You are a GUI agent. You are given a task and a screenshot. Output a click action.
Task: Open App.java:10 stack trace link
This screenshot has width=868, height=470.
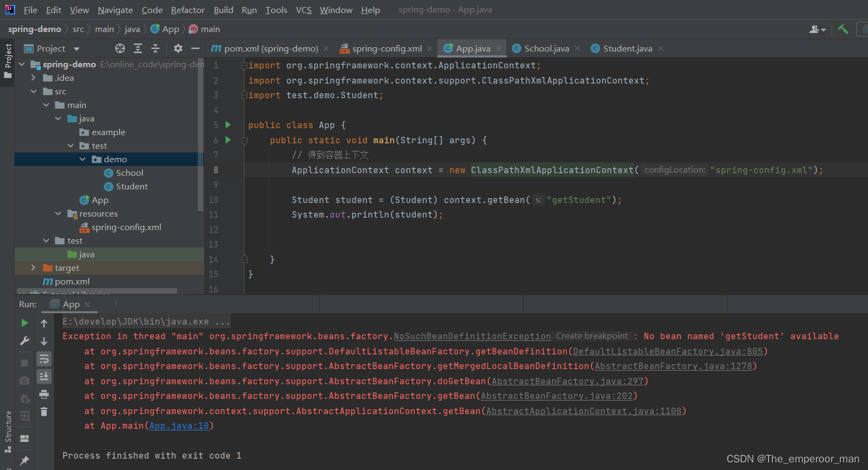179,426
